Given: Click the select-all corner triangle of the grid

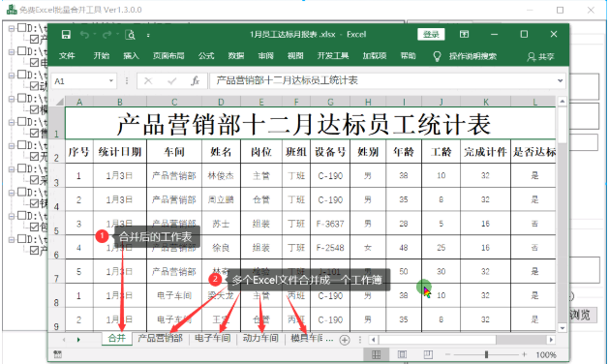Looking at the screenshot, I should [60, 102].
